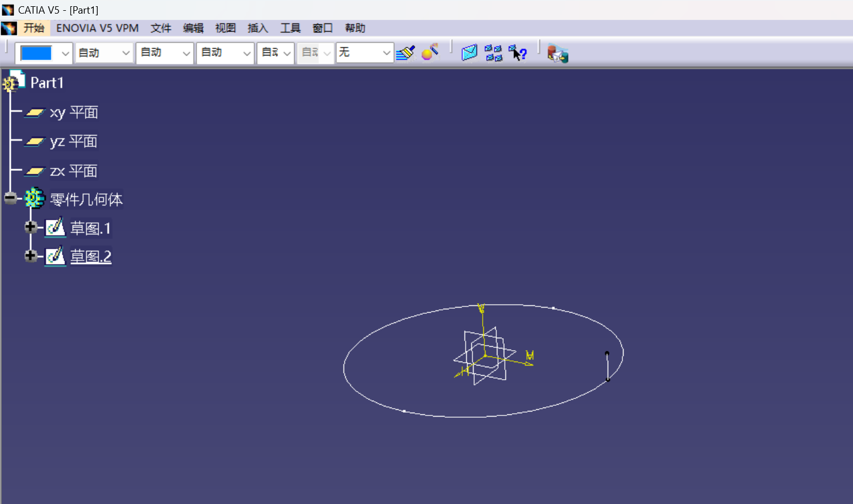Screen dimensions: 853x504
Task: Click the Send To Mail envelope icon
Action: (x=469, y=53)
